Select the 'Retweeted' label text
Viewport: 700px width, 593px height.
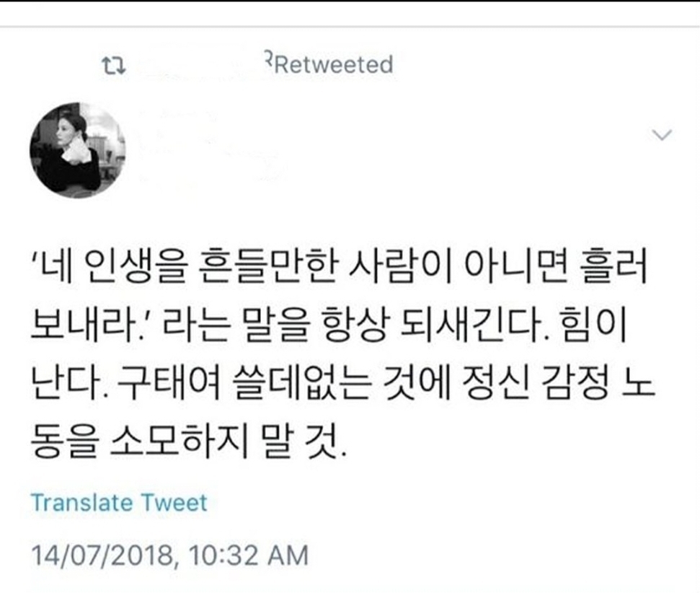click(x=334, y=64)
